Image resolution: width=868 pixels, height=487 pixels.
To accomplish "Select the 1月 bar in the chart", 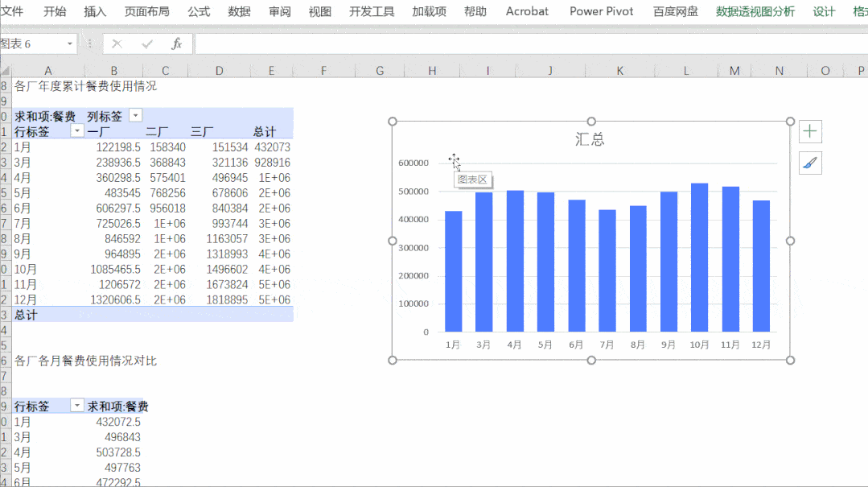I will 454,271.
